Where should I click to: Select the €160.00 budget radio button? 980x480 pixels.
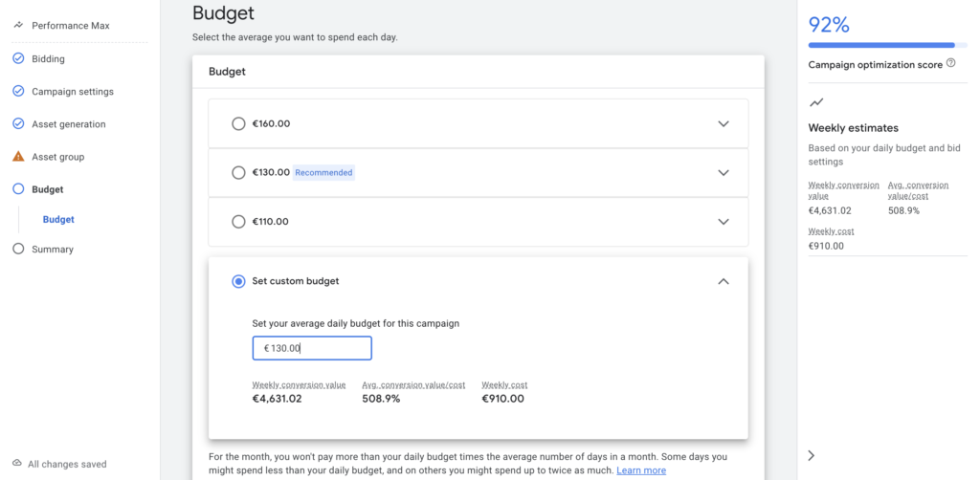(x=238, y=123)
